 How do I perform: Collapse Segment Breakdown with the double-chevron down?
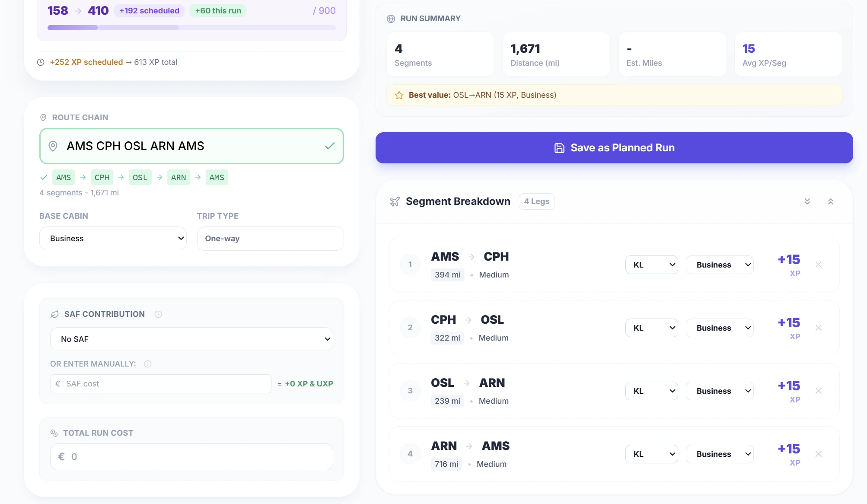click(x=806, y=201)
